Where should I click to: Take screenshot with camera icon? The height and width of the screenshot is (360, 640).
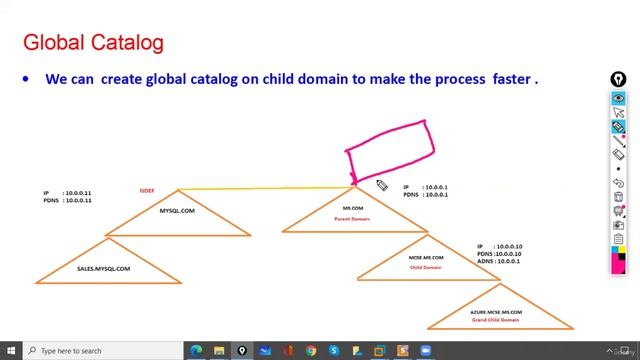point(618,225)
